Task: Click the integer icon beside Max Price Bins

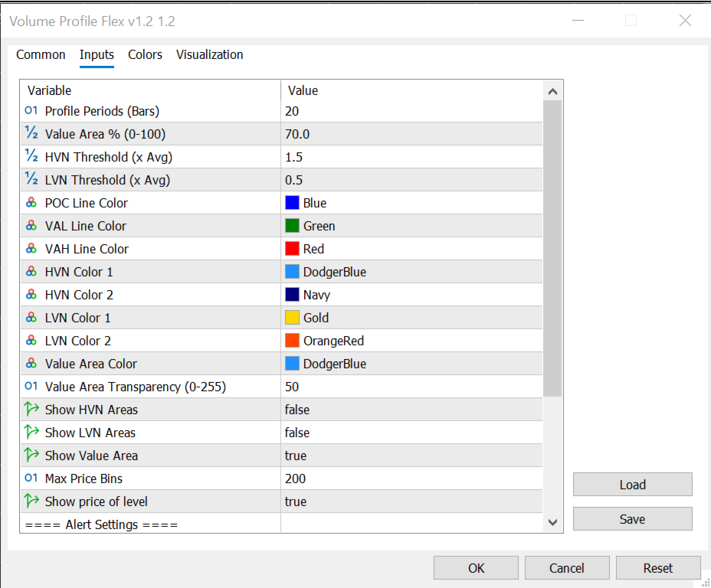Action: [31, 478]
